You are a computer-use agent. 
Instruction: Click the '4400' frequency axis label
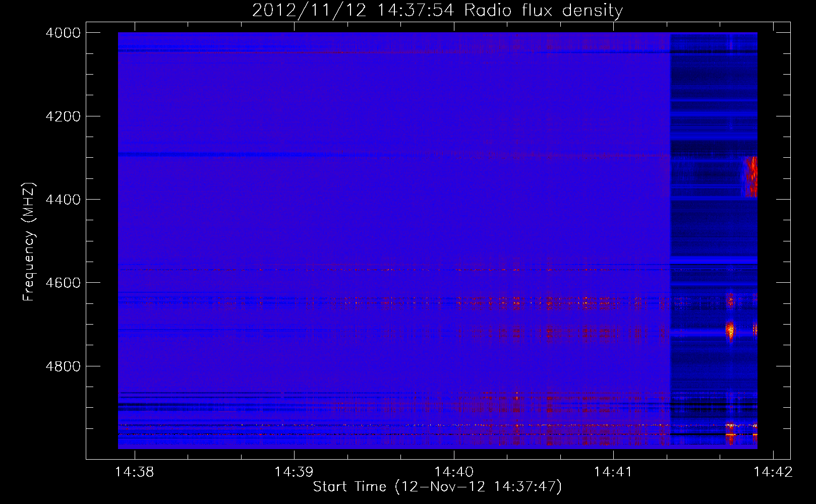click(63, 200)
